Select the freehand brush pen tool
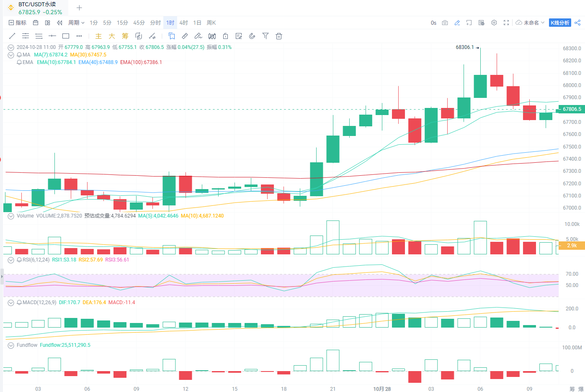585x392 pixels. [x=198, y=36]
